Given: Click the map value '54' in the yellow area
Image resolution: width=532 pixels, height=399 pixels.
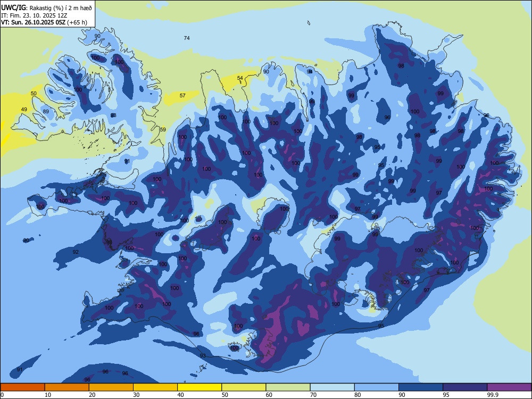Looking at the screenshot, I should 240,78.
